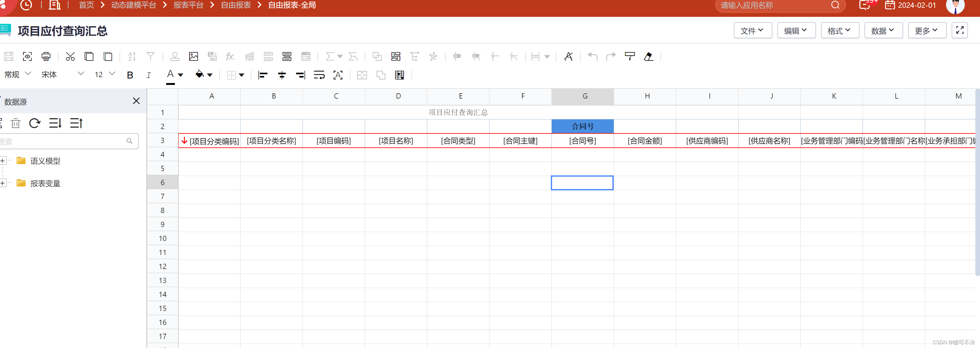
Task: Expand the 语义模型 tree node
Action: pos(3,160)
